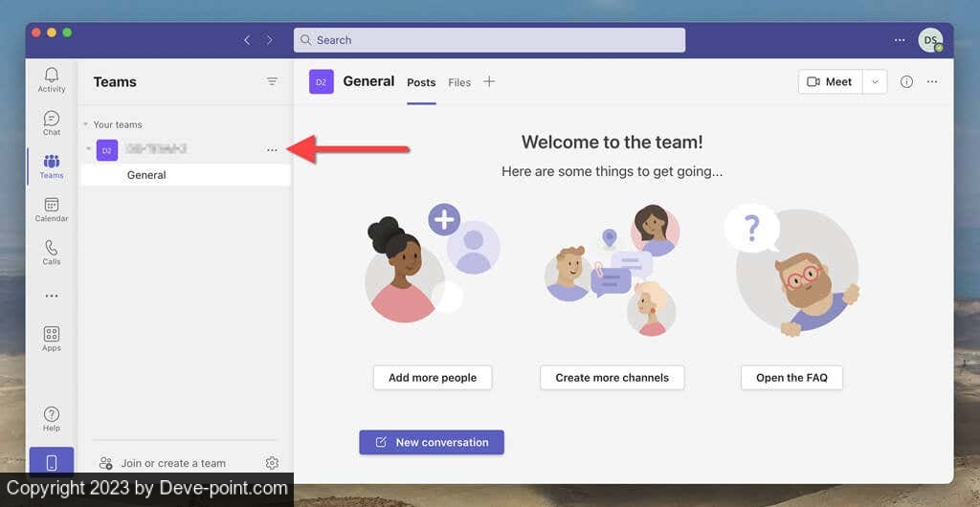Open the Help icon

[x=52, y=418]
